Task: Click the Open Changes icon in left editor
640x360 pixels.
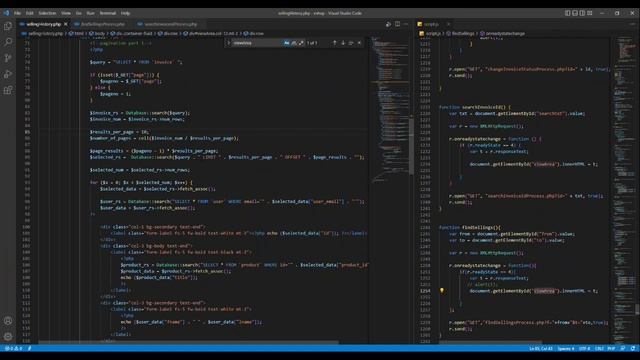Action: (x=388, y=24)
